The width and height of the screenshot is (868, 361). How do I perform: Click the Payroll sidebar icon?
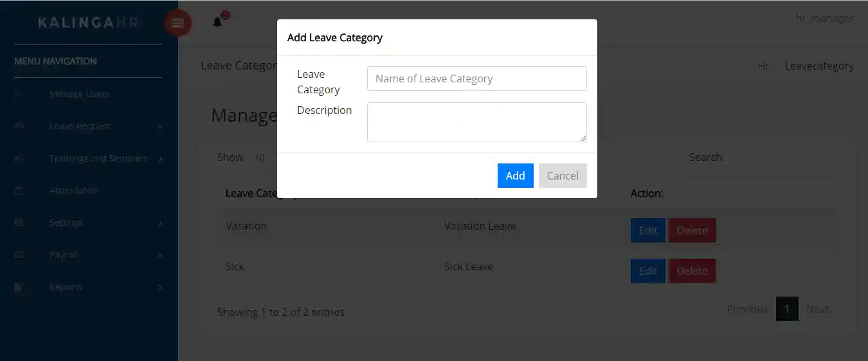pos(19,255)
